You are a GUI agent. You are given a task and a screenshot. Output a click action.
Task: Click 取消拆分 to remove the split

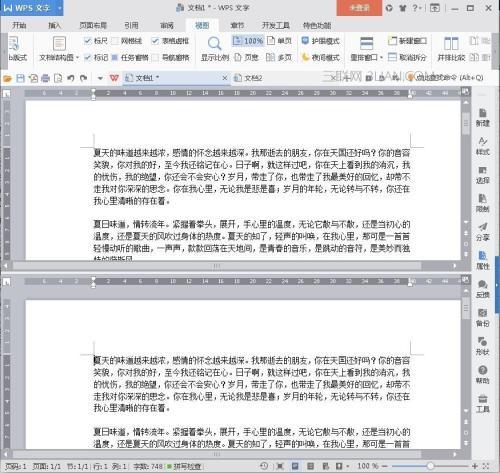coord(407,57)
